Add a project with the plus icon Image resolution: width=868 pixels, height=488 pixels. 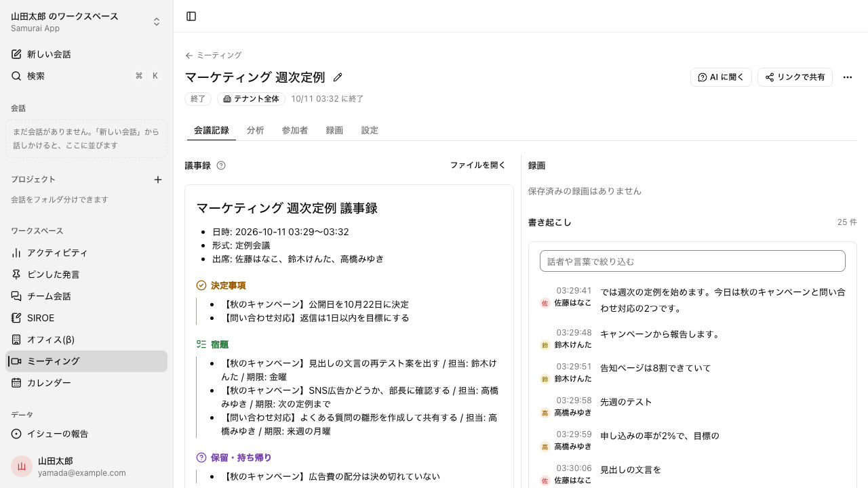tap(158, 180)
